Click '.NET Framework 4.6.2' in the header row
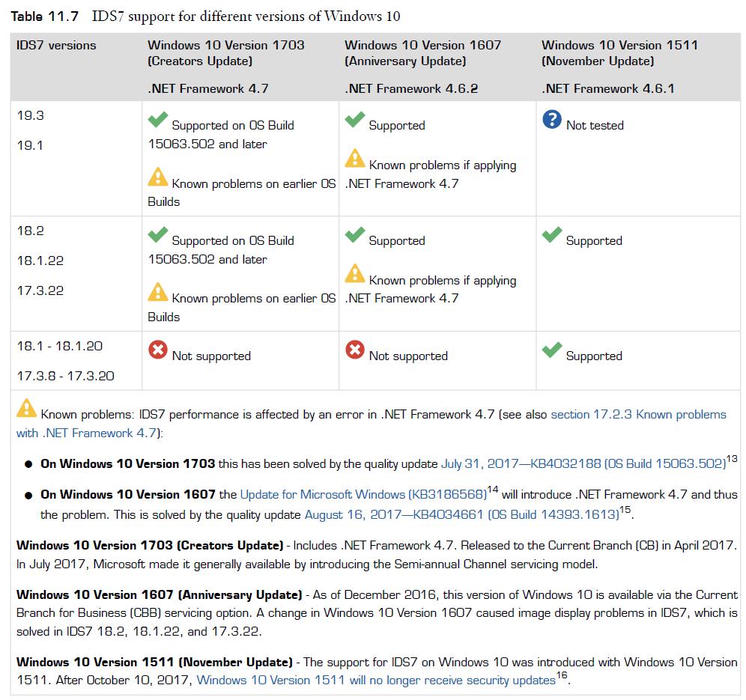Image resolution: width=746 pixels, height=700 pixels. click(x=411, y=89)
